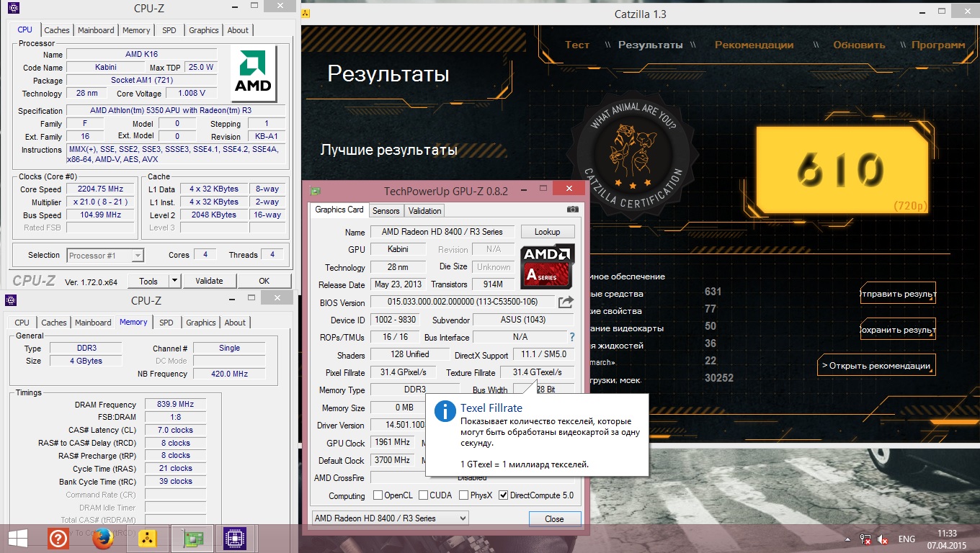The width and height of the screenshot is (980, 553).
Task: Open the yellow icon app in the taskbar
Action: (147, 538)
